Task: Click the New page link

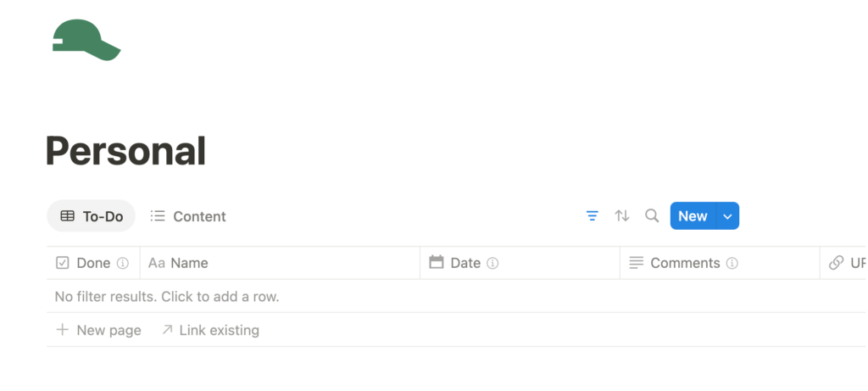Action: 98,330
